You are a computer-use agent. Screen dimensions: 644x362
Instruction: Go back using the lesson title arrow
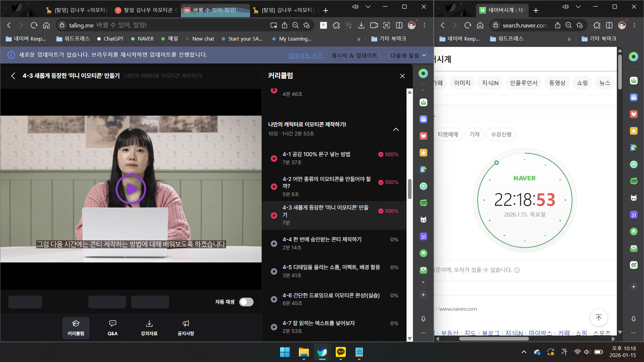13,76
